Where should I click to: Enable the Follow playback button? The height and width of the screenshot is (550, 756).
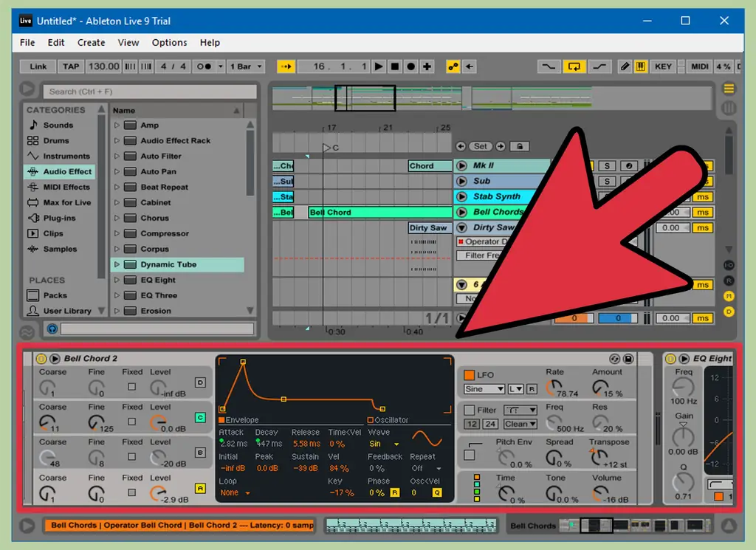(x=286, y=66)
